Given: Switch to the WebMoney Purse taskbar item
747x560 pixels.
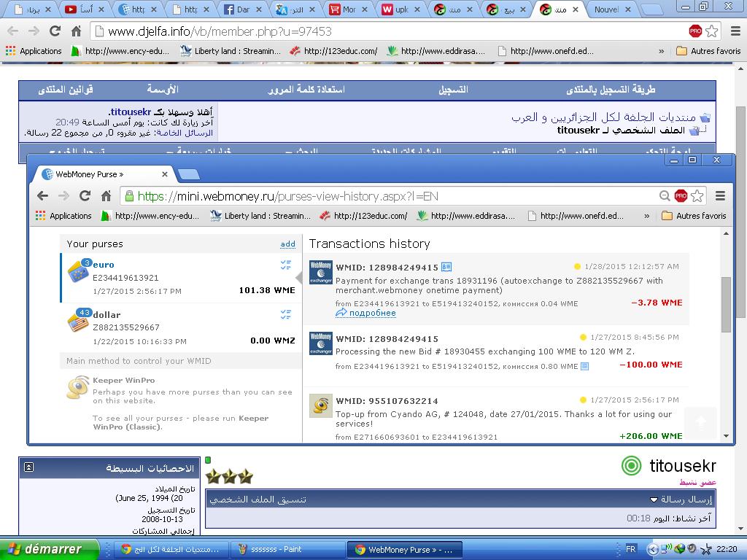Looking at the screenshot, I should [x=403, y=549].
